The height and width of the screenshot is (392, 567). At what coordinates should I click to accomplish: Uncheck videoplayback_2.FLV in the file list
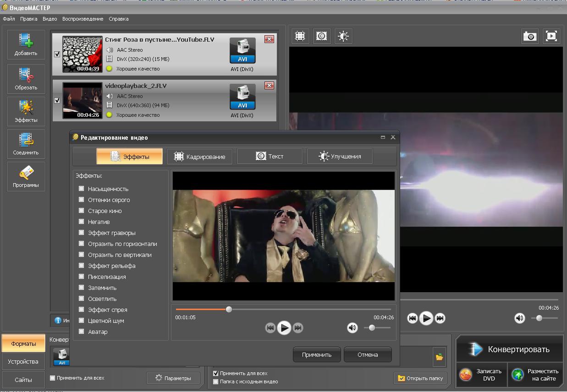(57, 100)
